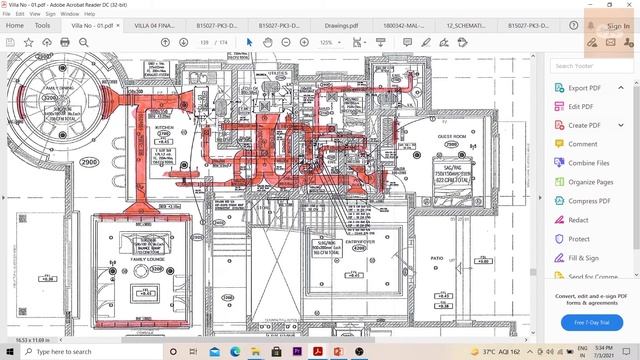Print the document with the printer icon
Image resolution: width=640 pixels, height=360 pixels.
point(65,42)
